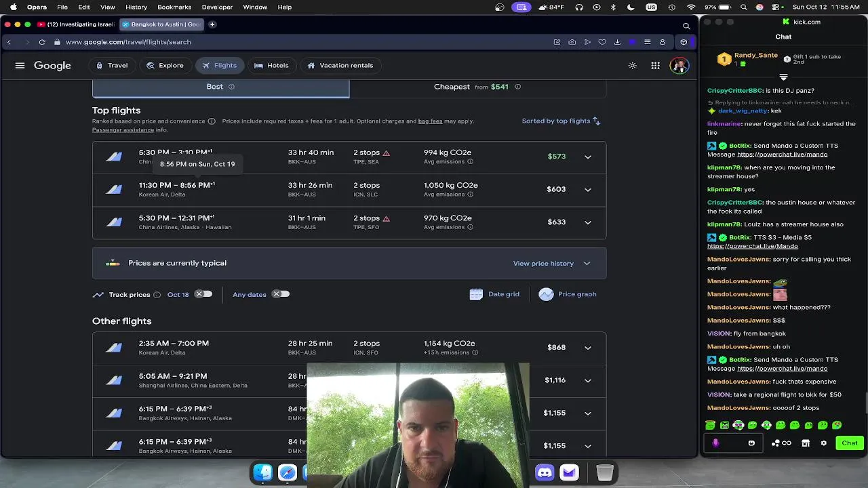868x488 pixels.
Task: Click the channel points icon in Kick chat
Action: (x=782, y=443)
